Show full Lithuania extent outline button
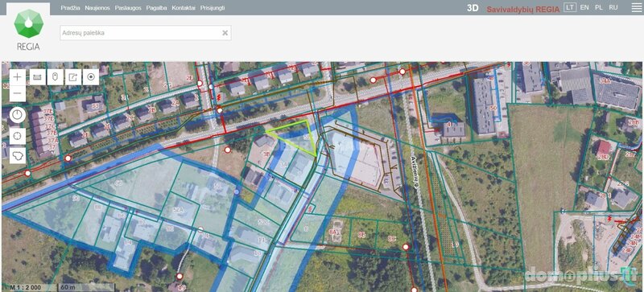The image size is (644, 292). click(x=17, y=155)
